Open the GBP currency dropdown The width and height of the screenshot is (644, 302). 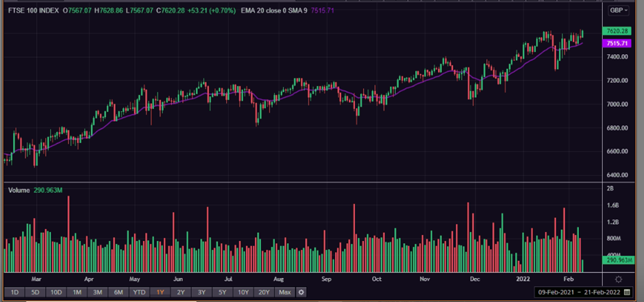(x=619, y=11)
